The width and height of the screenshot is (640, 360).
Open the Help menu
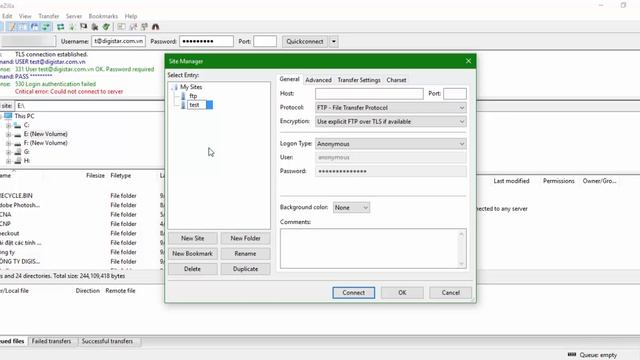click(131, 16)
